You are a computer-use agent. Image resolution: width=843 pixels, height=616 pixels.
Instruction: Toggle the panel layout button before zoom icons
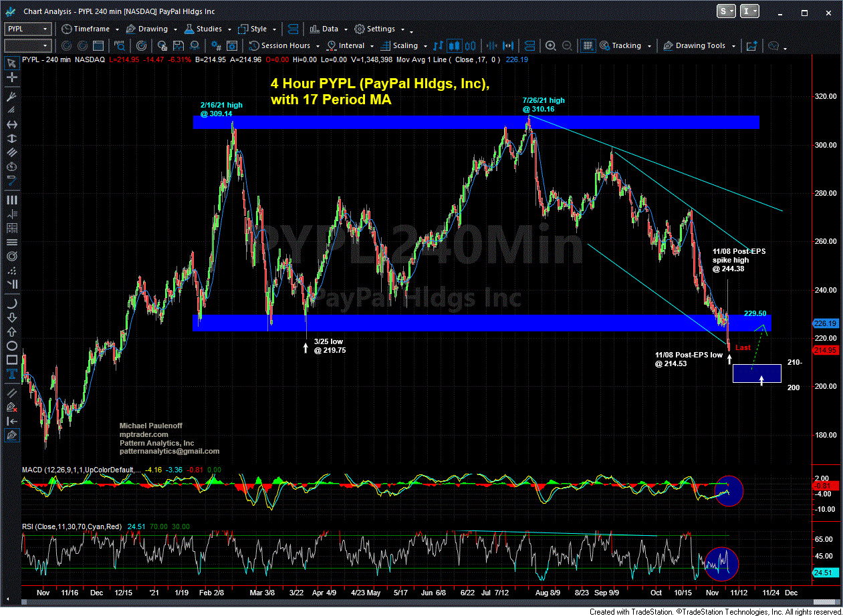tap(528, 45)
